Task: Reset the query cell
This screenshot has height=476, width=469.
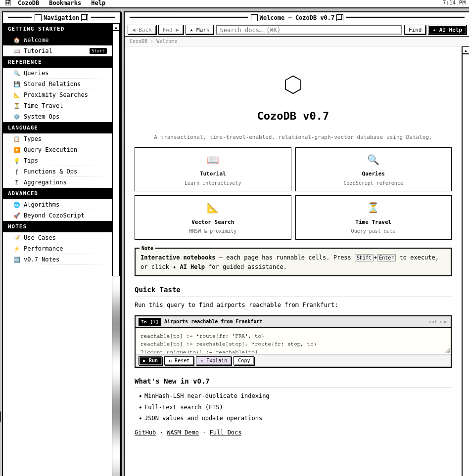Action: 179,361
